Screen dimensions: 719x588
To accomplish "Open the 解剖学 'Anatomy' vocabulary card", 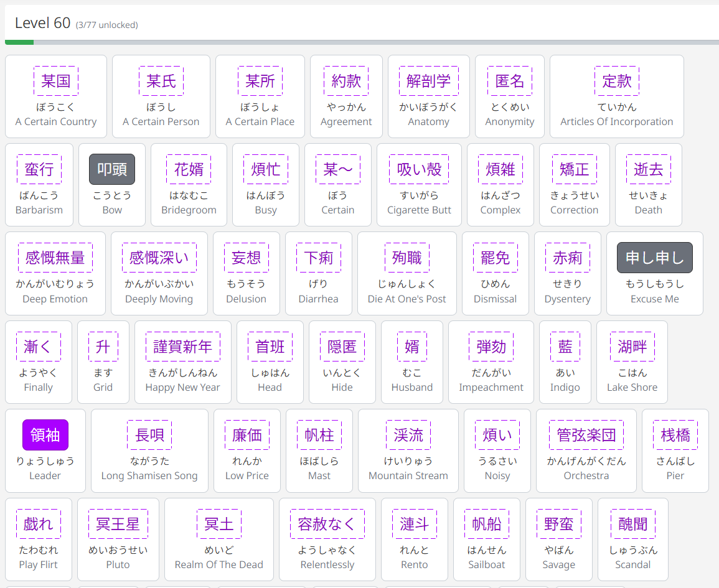I will click(x=429, y=96).
